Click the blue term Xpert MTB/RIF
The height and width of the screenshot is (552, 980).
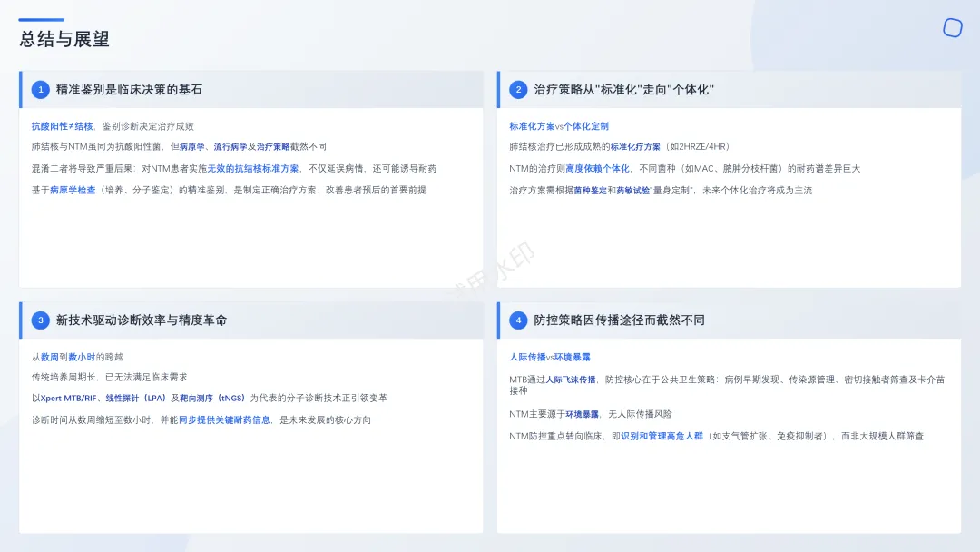click(69, 399)
